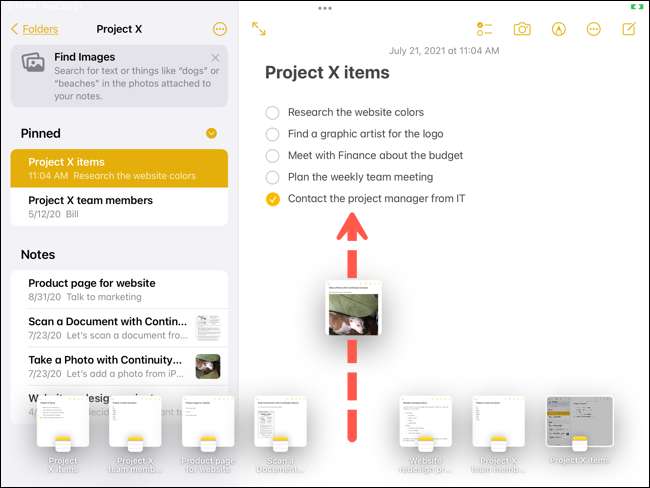Expand the note to full screen
This screenshot has width=650, height=488.
pos(259,29)
